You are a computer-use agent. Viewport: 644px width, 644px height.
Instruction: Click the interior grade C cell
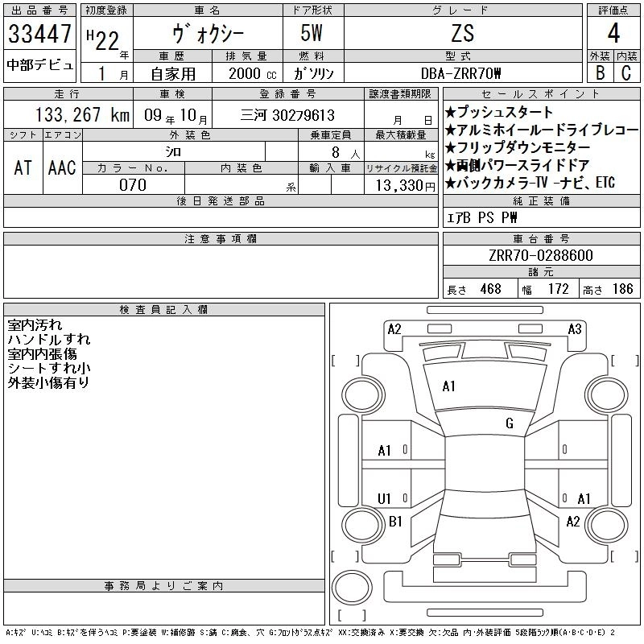[x=626, y=72]
